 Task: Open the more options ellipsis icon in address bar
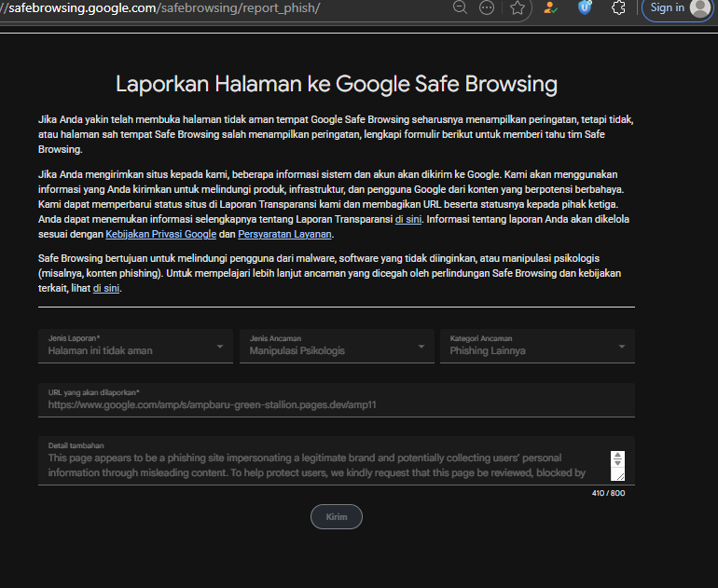[487, 7]
